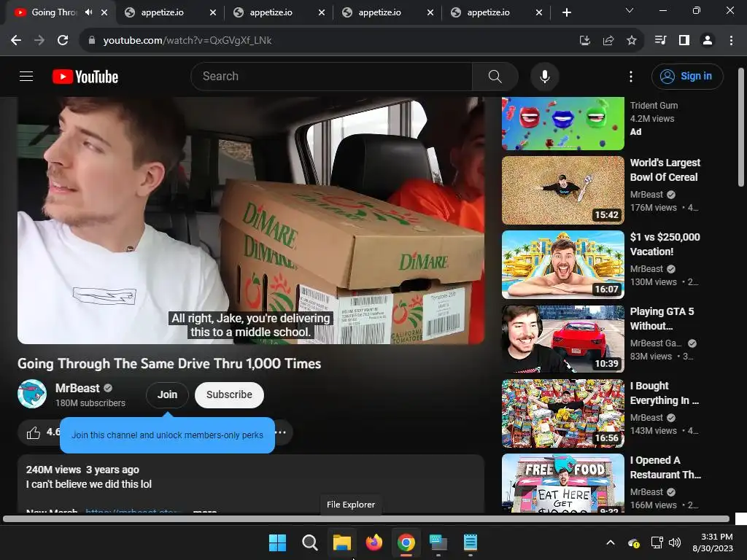
Task: Open I Bought Everything In video thumbnail
Action: (562, 413)
